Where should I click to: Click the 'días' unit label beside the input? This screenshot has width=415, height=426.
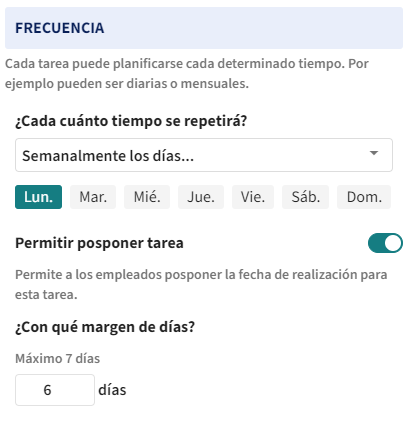point(112,390)
